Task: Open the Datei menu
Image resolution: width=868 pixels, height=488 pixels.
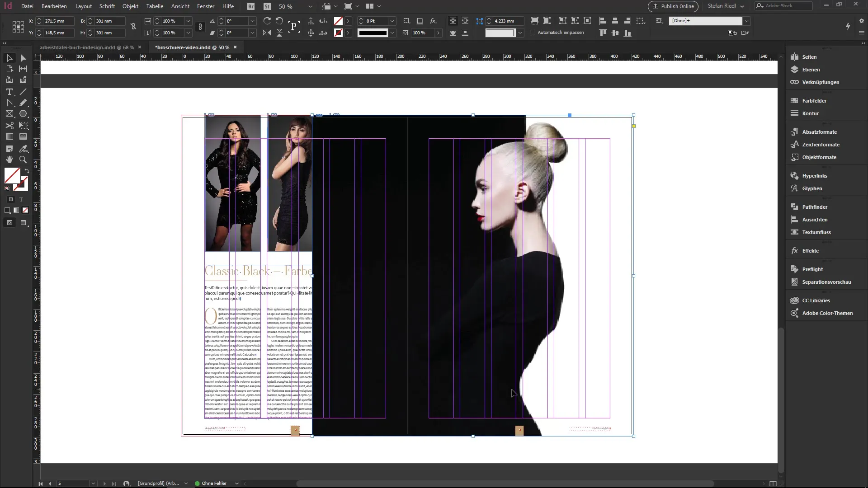Action: 27,6
